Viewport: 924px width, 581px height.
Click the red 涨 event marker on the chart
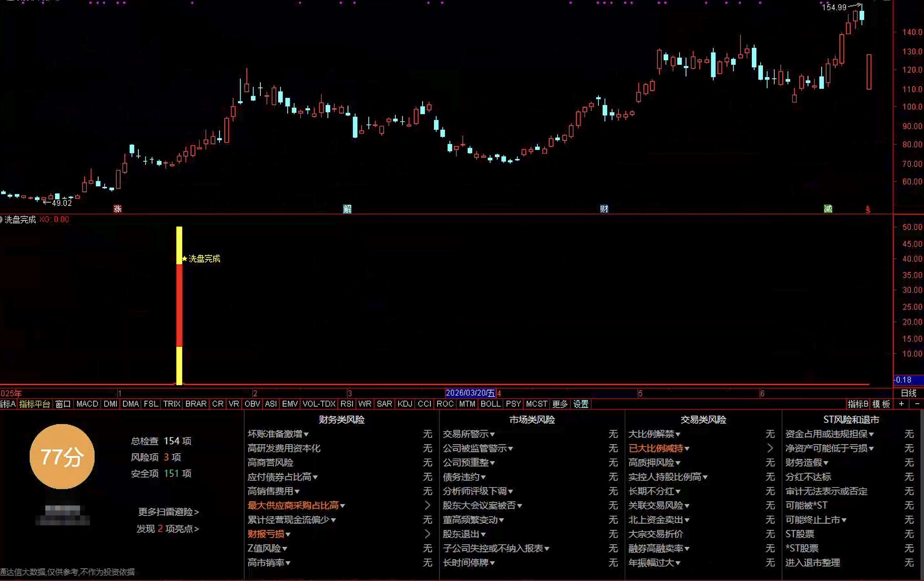click(117, 209)
